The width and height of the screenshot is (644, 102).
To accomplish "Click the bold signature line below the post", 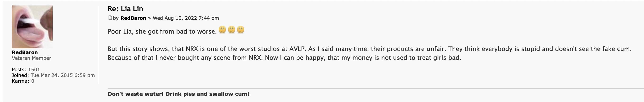I will point(178,94).
